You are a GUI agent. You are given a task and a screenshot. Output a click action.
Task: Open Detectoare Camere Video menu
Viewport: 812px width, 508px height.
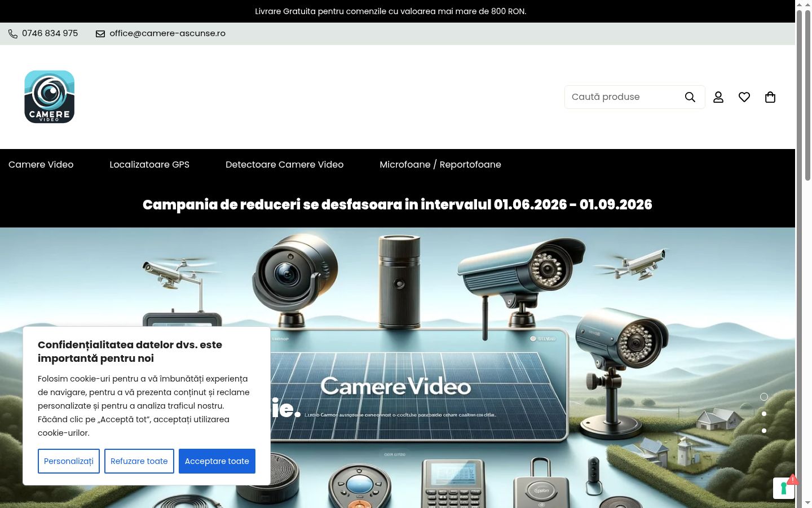(285, 164)
